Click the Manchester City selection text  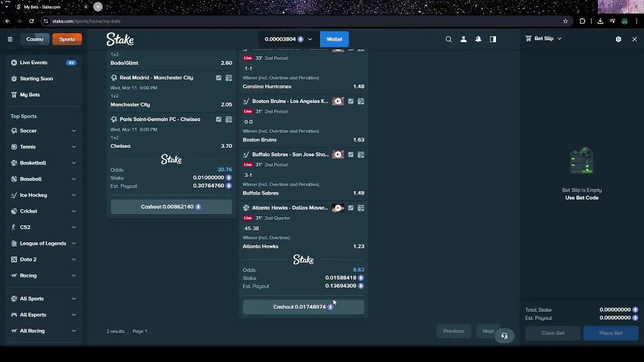tap(130, 105)
